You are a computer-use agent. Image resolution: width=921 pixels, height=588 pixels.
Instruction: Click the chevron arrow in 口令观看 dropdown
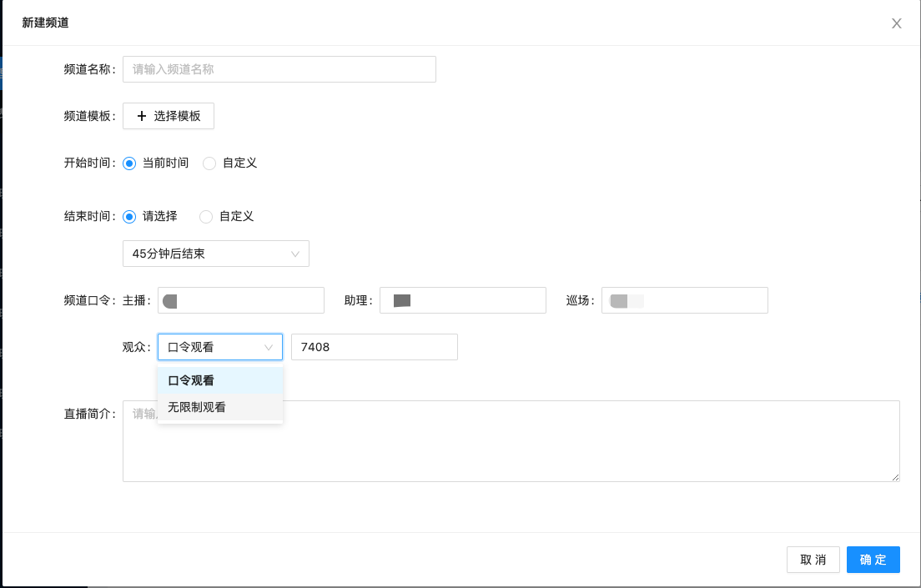[x=269, y=347]
